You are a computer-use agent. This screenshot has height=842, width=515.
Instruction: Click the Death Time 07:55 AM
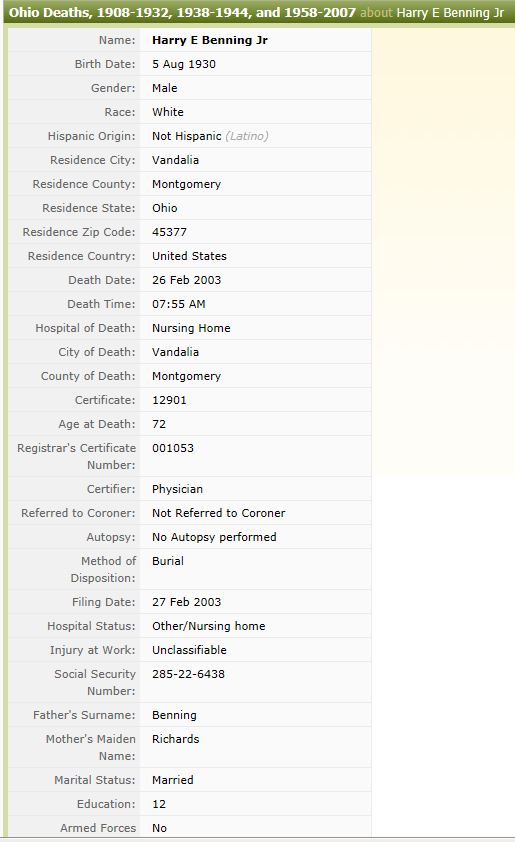(178, 304)
